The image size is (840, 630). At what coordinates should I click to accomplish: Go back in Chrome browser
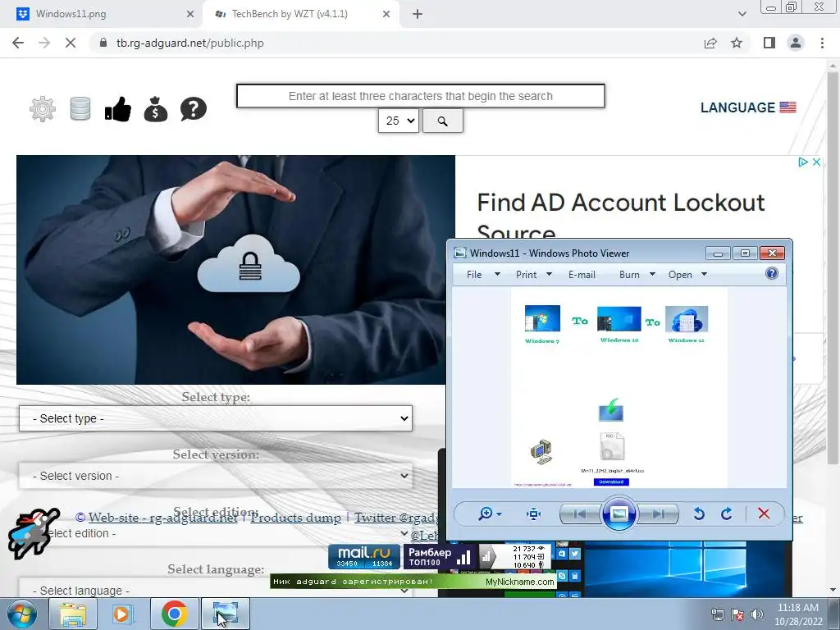point(18,43)
